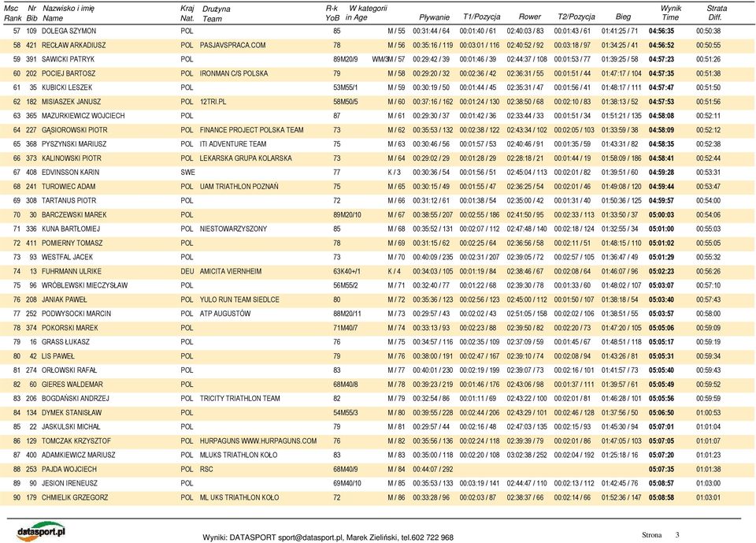Click column header Pływanie
Image resolution: width=756 pixels, height=543 pixels.
coord(434,17)
